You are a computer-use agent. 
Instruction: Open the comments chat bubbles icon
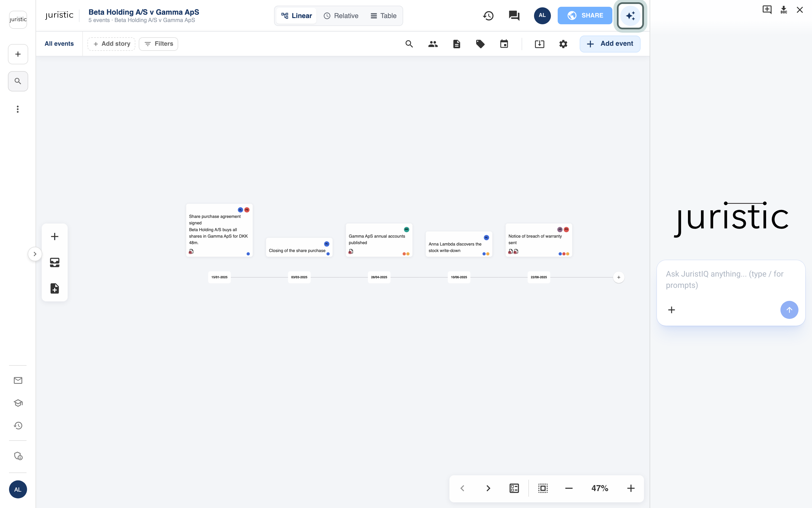[514, 16]
